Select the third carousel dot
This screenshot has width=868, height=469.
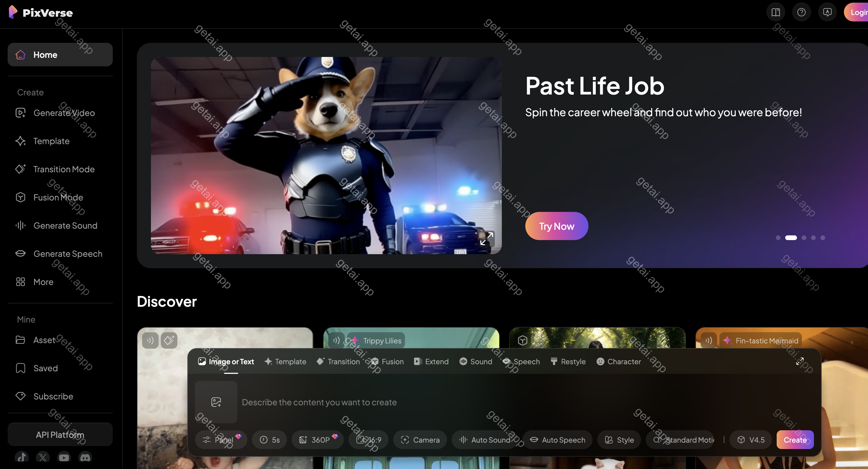tap(804, 238)
